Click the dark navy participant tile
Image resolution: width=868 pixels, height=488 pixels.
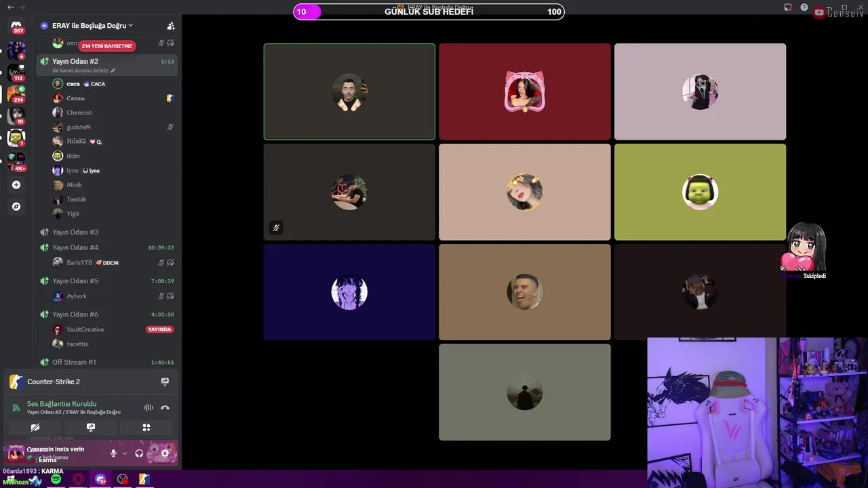coord(349,292)
